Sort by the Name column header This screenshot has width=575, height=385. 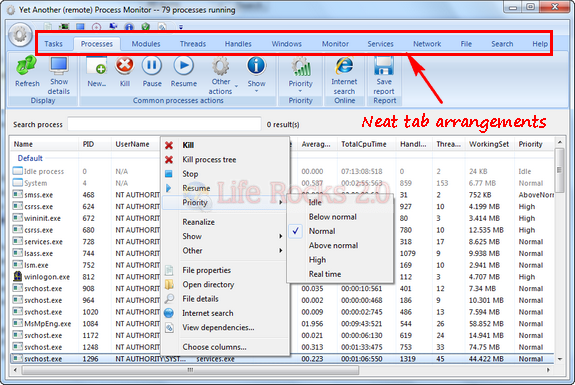tap(44, 144)
